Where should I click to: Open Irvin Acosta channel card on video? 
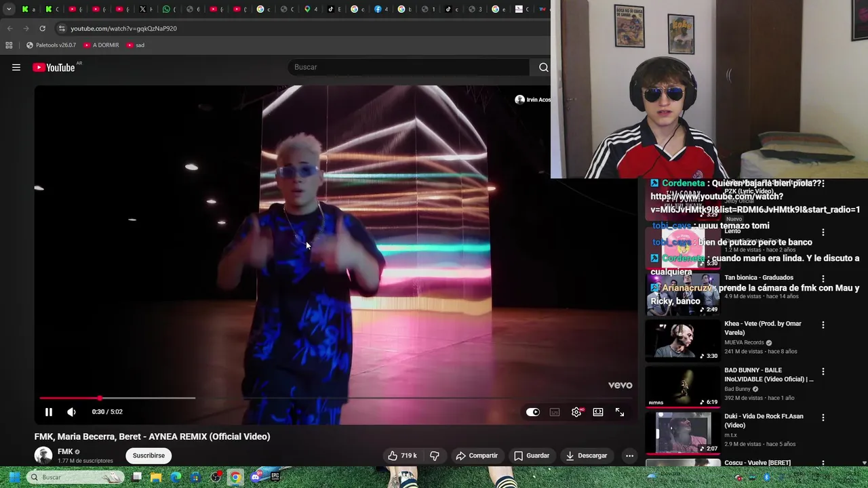point(533,100)
